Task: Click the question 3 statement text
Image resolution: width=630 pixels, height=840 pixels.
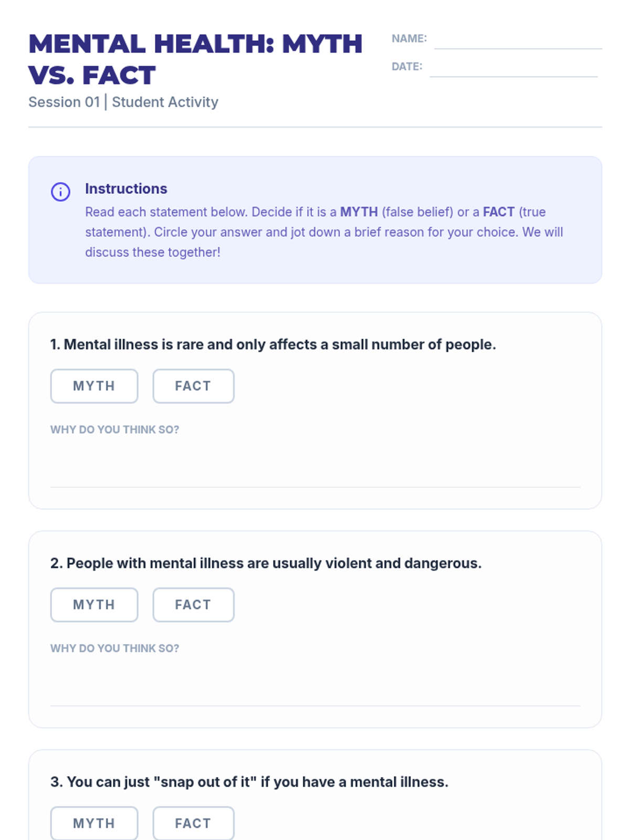Action: tap(249, 782)
